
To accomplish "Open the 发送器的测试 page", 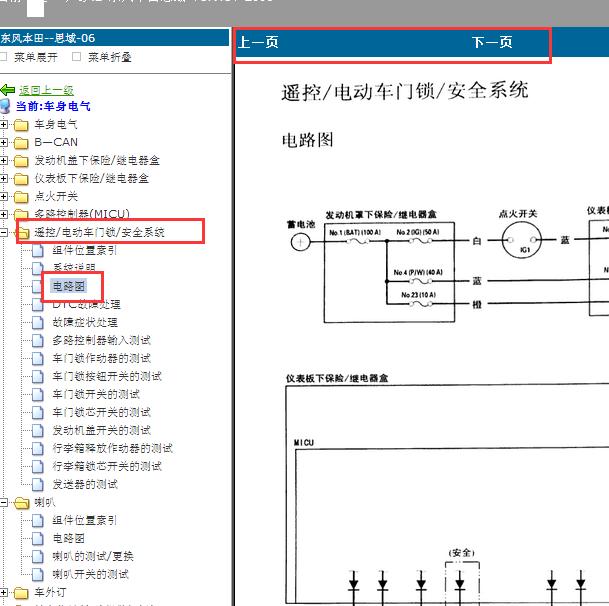I will (85, 484).
